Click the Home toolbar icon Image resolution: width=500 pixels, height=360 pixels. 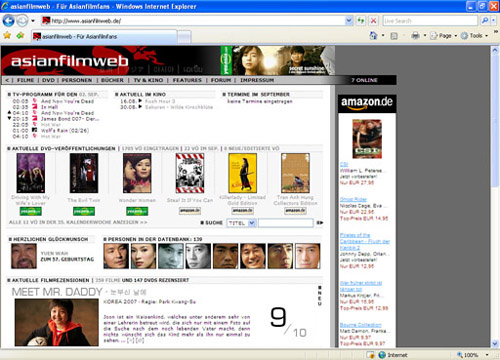tap(374, 36)
